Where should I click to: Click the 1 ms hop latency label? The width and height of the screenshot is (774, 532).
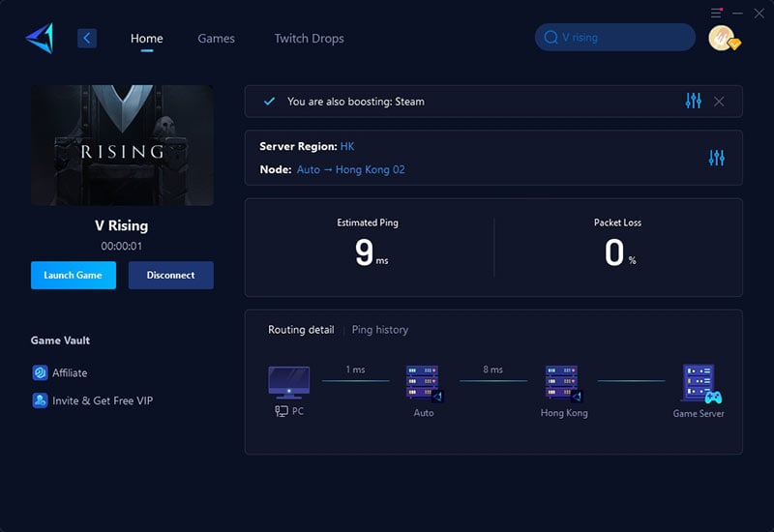[x=355, y=369]
